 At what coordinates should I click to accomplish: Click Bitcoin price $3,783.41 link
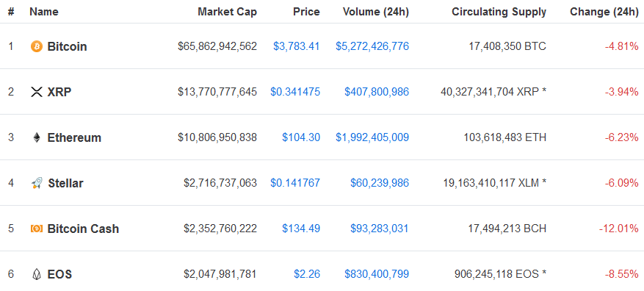pos(297,46)
